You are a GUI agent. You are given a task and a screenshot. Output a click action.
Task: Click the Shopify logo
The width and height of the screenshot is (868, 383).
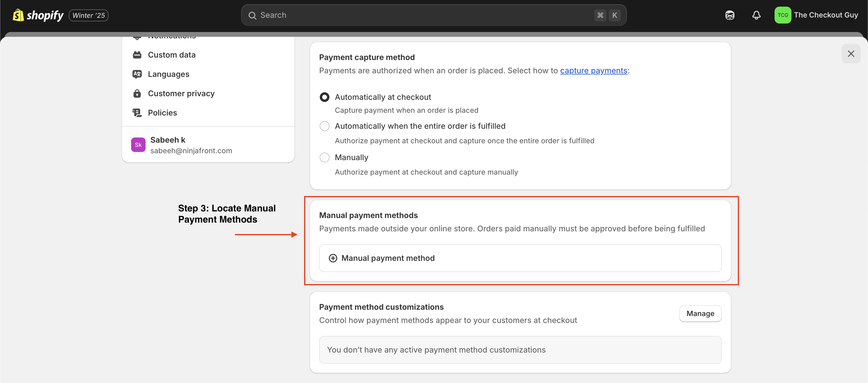(x=38, y=15)
